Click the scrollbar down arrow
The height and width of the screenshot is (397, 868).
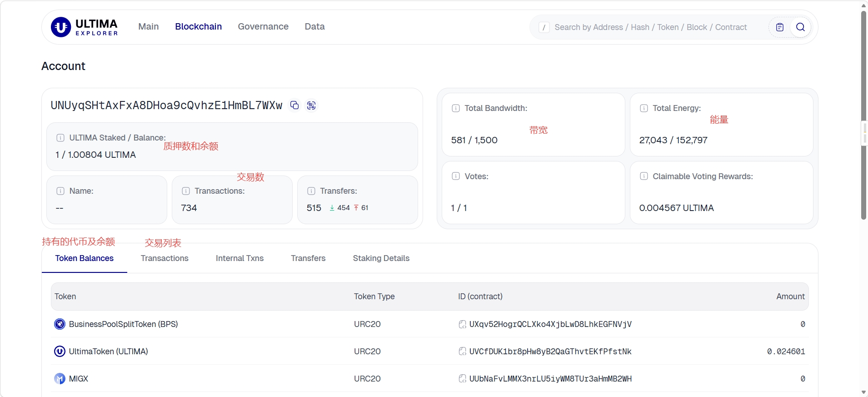click(863, 392)
